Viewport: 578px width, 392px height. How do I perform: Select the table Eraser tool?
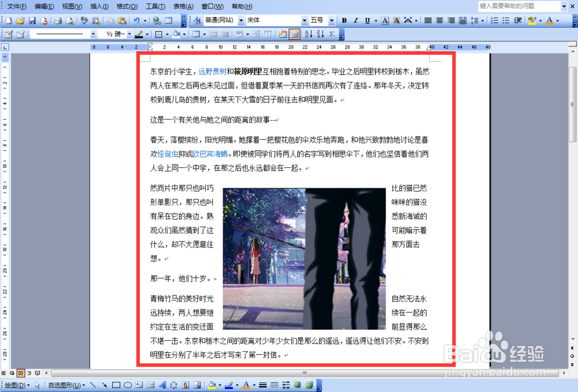point(21,34)
